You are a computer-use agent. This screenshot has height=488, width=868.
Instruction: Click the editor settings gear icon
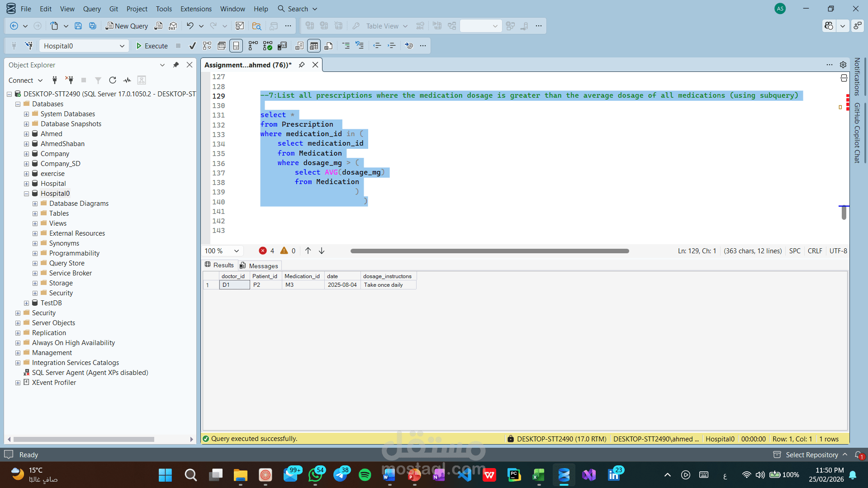(843, 65)
